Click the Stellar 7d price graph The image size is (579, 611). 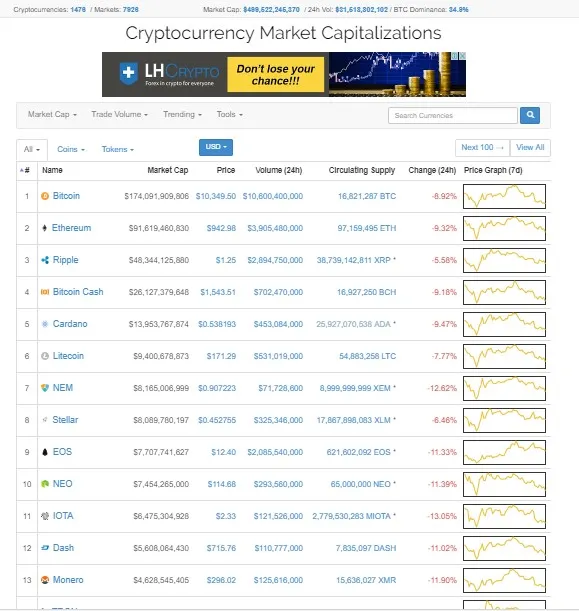(x=504, y=420)
